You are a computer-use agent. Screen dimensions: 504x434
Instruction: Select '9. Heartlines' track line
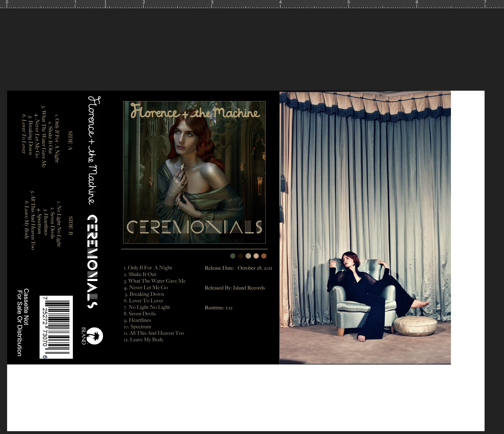point(137,320)
